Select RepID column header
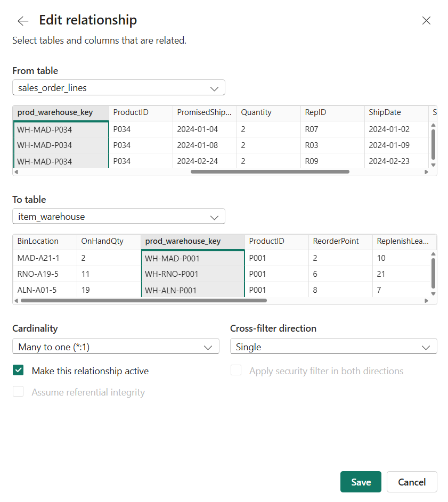Screen dimensions: 448x502 332,113
